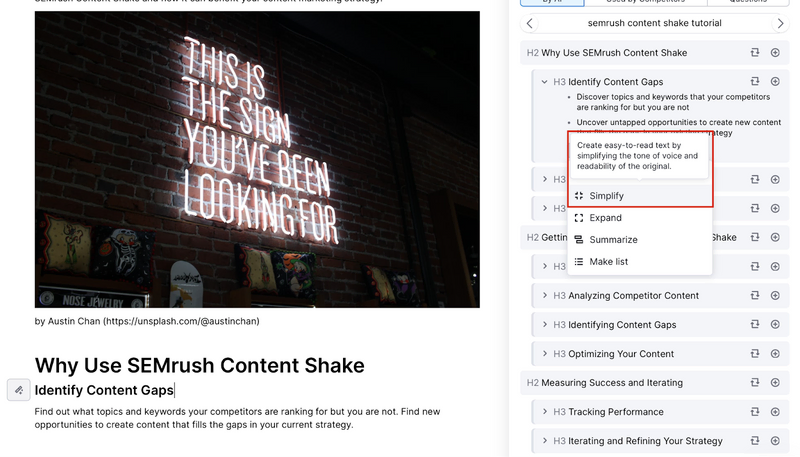Regenerate 'Iterating and Refining Your Strategy' section

click(755, 441)
